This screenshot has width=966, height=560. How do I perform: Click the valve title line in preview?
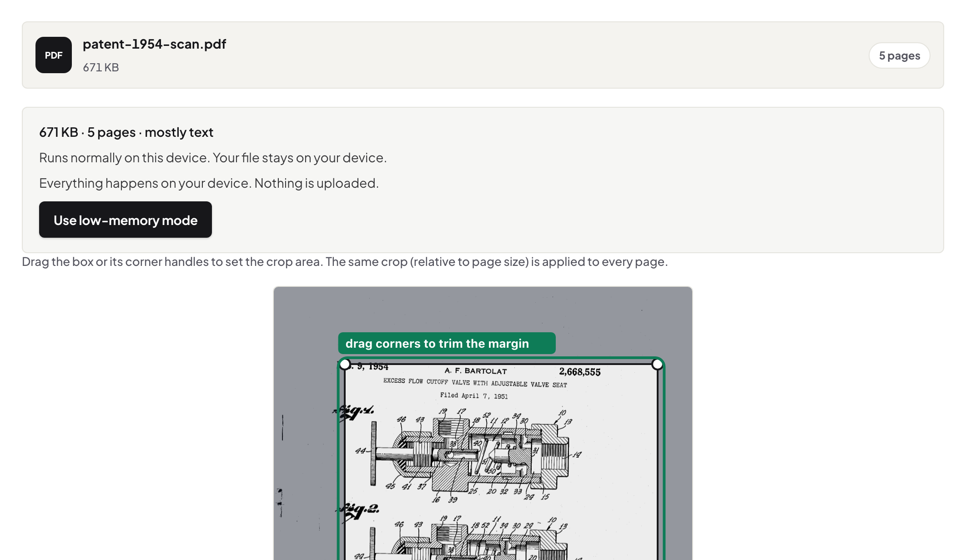click(475, 383)
